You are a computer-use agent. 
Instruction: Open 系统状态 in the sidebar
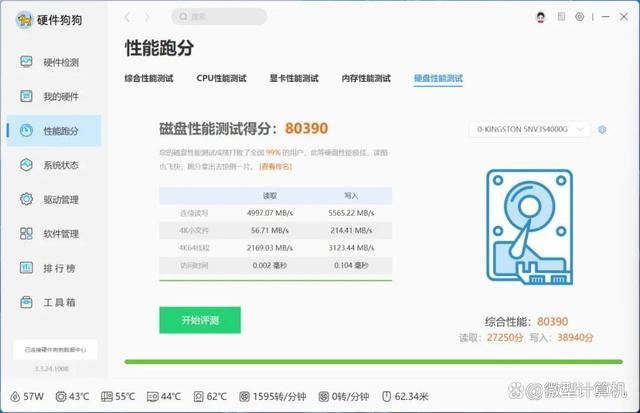(59, 165)
